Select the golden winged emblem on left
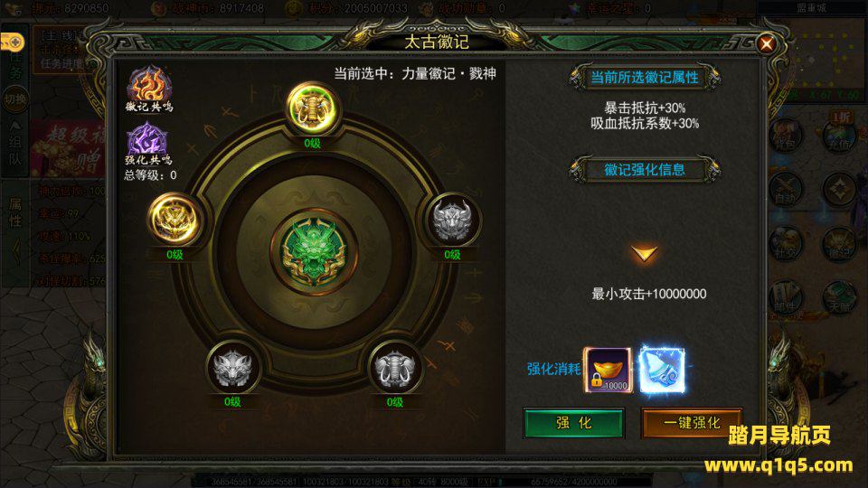This screenshot has width=868, height=488. (x=175, y=221)
